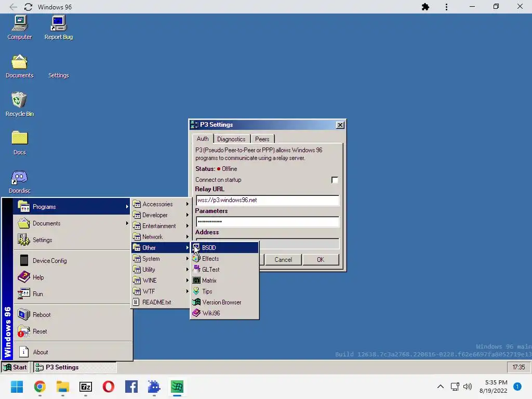Confirm P3 Settings with OK
The width and height of the screenshot is (532, 399).
[321, 260]
